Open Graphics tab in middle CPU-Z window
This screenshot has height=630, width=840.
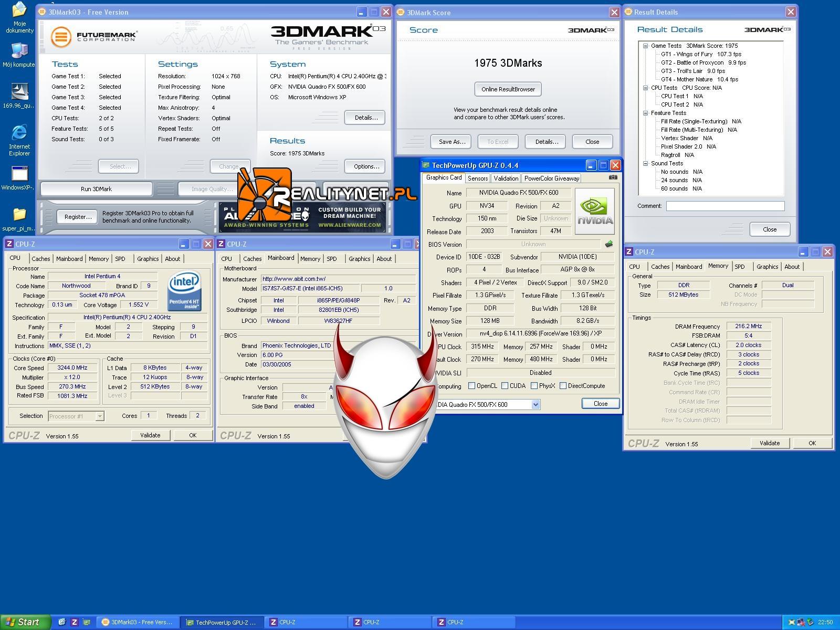coord(359,259)
